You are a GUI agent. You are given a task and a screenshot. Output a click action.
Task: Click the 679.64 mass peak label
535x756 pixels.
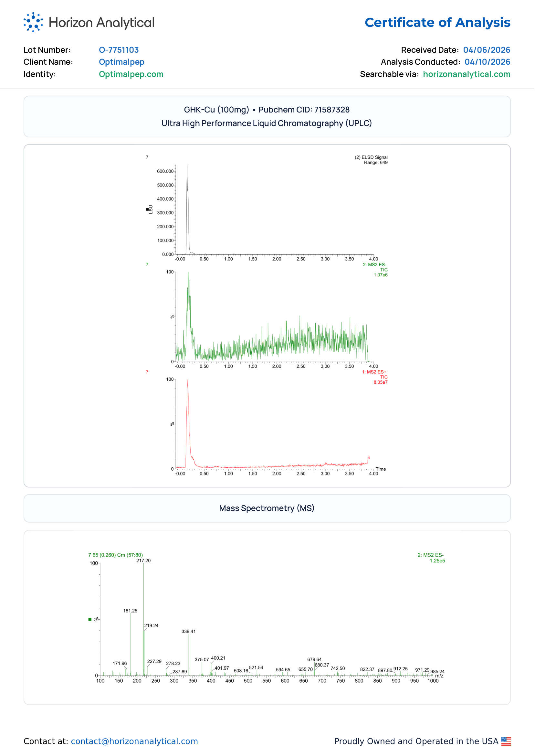tap(315, 660)
